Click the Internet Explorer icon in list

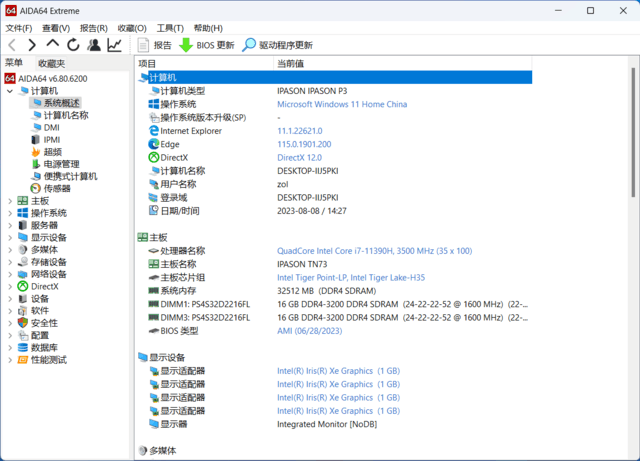coord(153,131)
